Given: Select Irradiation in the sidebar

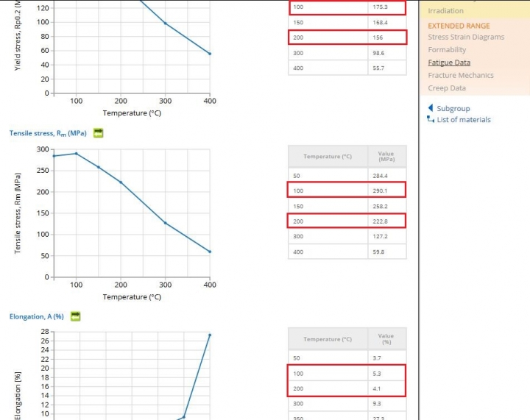Looking at the screenshot, I should (445, 11).
